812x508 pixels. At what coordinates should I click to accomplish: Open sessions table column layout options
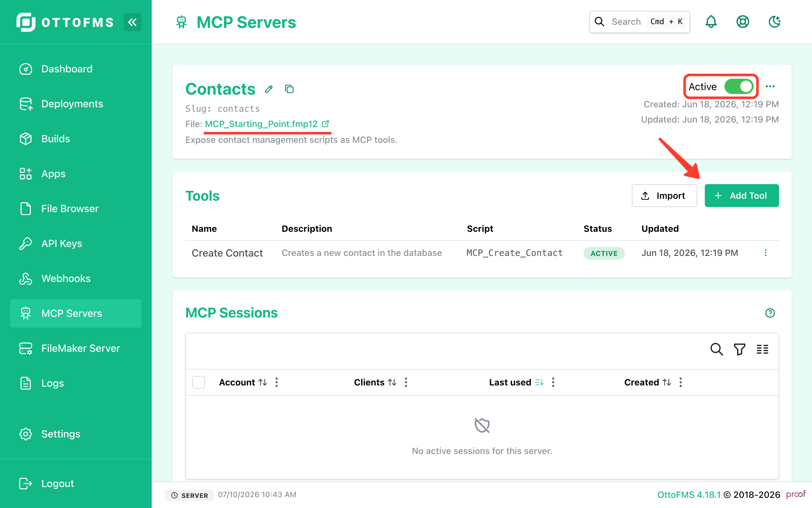pyautogui.click(x=762, y=350)
